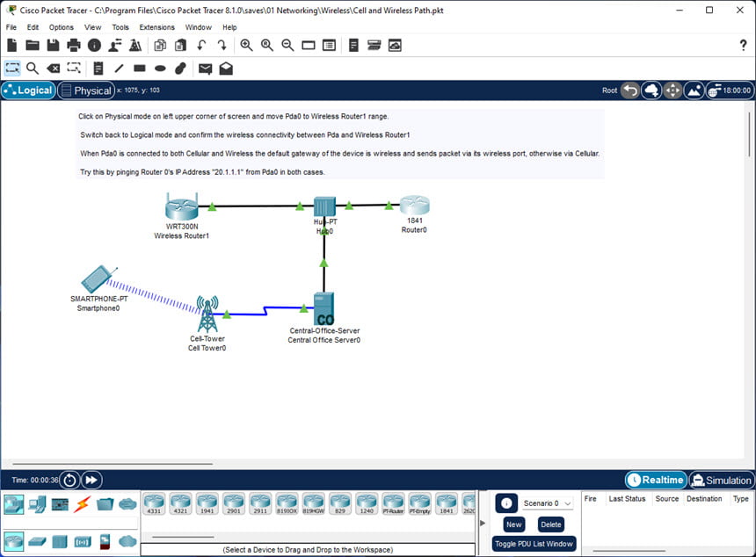Select the Inspect magnifier tool
This screenshot has width=756, height=557.
click(33, 69)
